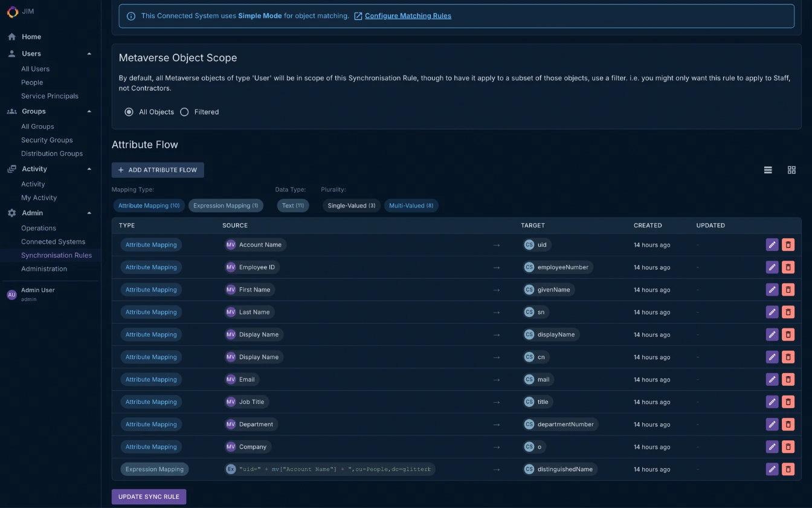Viewport: 812px width, 508px height.
Task: Delete the Employee ID attribute flow
Action: tap(788, 267)
